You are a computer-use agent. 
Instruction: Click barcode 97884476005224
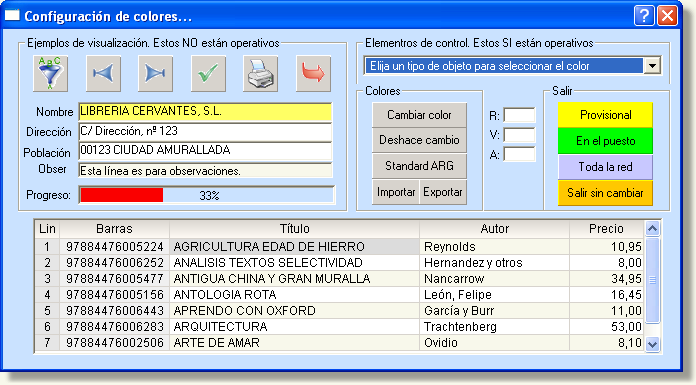click(115, 246)
